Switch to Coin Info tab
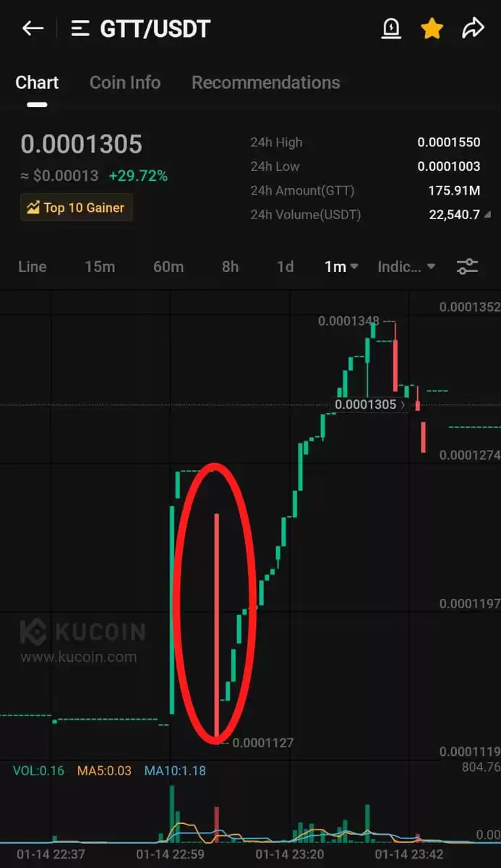Image resolution: width=501 pixels, height=868 pixels. [125, 82]
